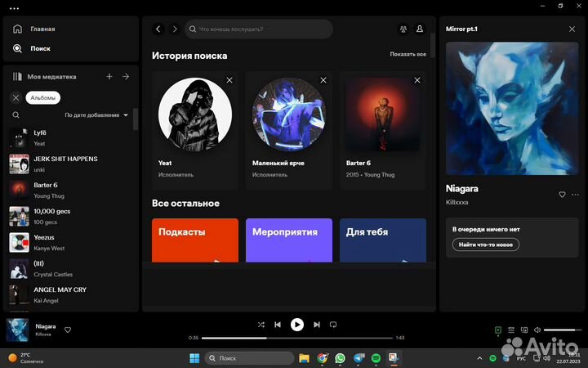
Task: Open JERK SHIT HAPPENS album
Action: (69, 164)
